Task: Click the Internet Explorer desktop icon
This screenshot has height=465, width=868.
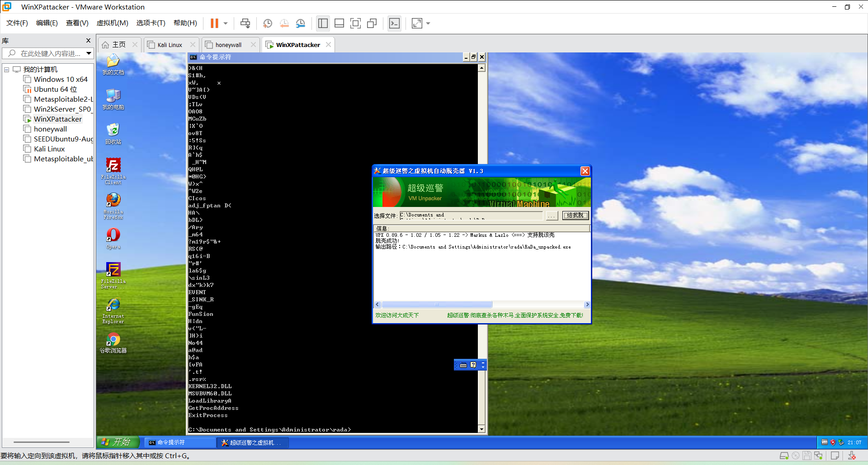Action: coord(113,311)
